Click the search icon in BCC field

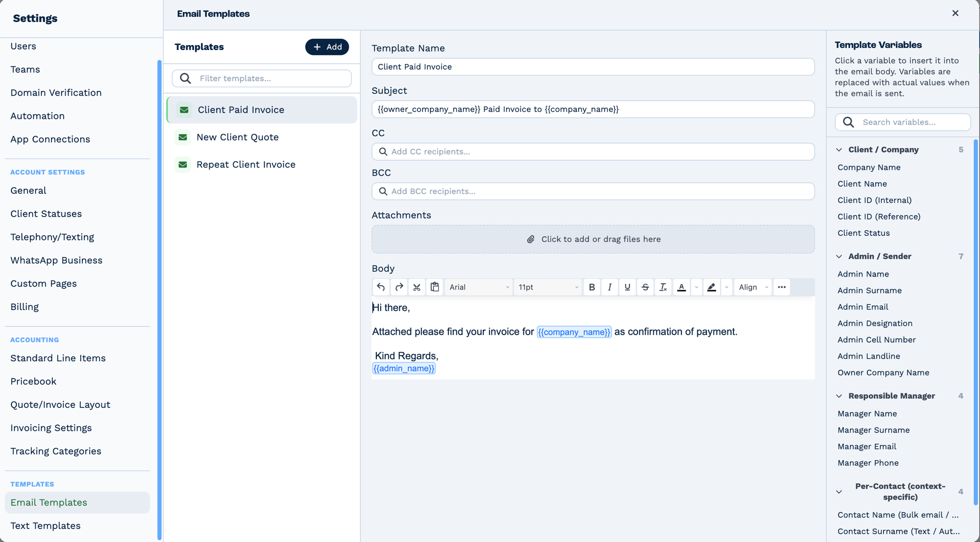click(383, 192)
